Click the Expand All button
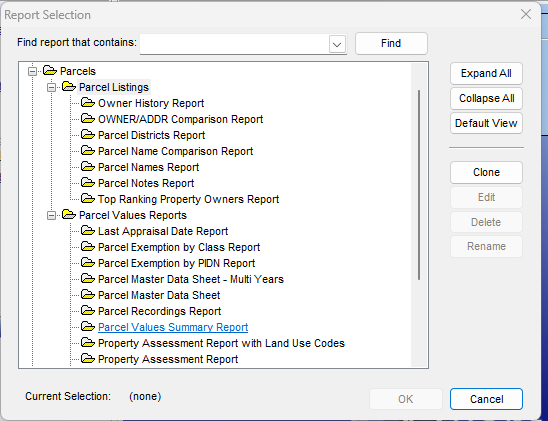Viewport: 548px width, 421px height. coord(486,73)
